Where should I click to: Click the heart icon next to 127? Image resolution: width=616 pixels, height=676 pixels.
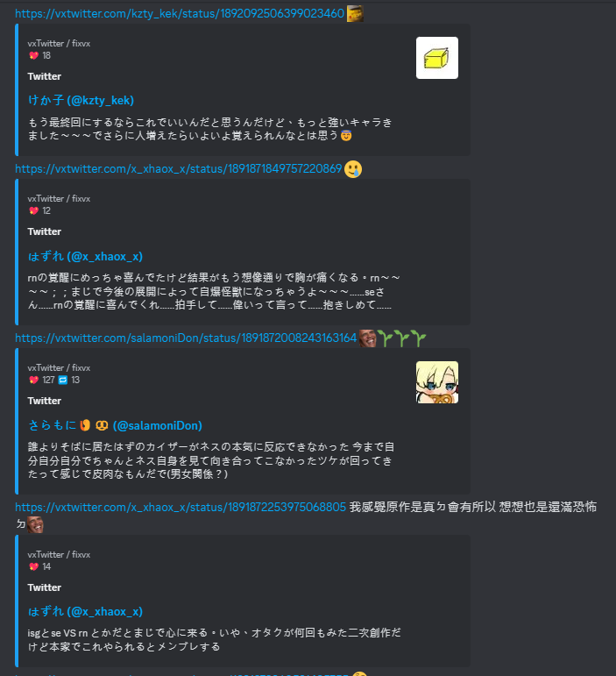[x=33, y=380]
